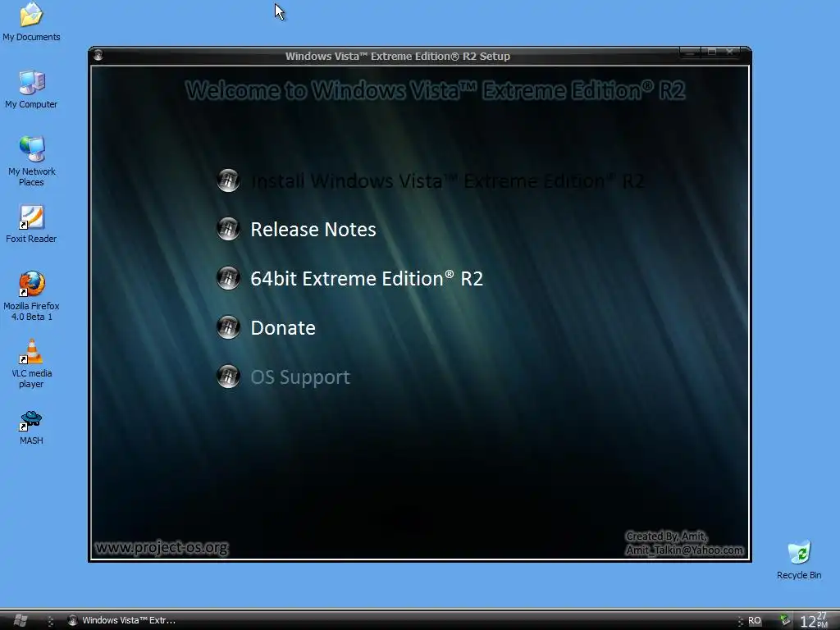Click the orb icon beside Donate
The height and width of the screenshot is (630, 840).
pos(228,327)
